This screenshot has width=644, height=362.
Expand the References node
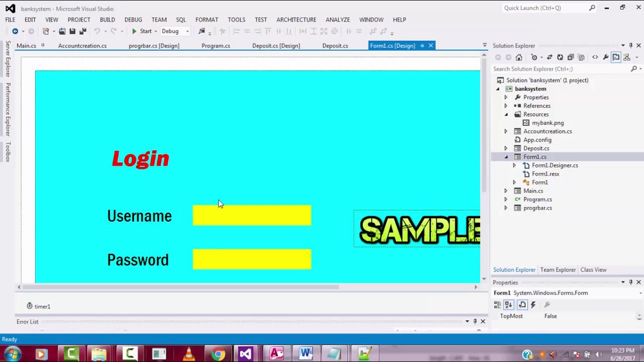pos(506,106)
